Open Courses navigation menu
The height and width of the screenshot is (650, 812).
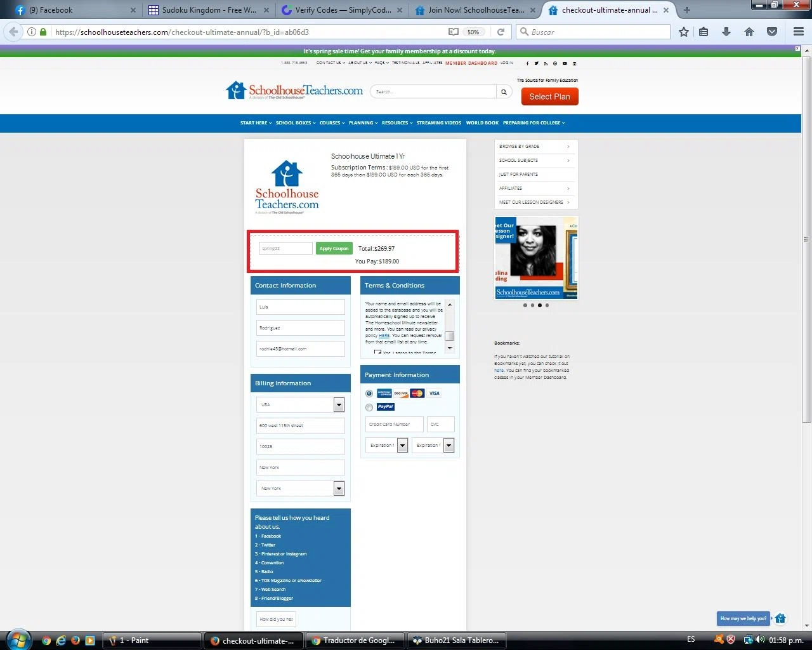pyautogui.click(x=332, y=123)
